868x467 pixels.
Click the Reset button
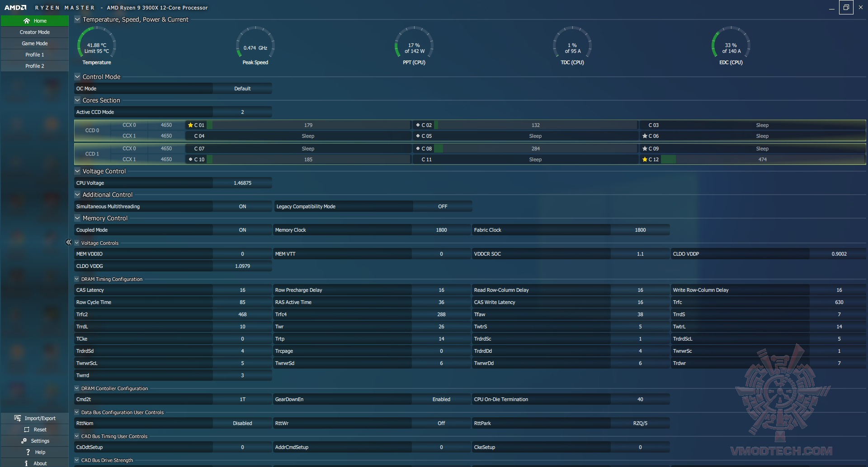coord(35,430)
